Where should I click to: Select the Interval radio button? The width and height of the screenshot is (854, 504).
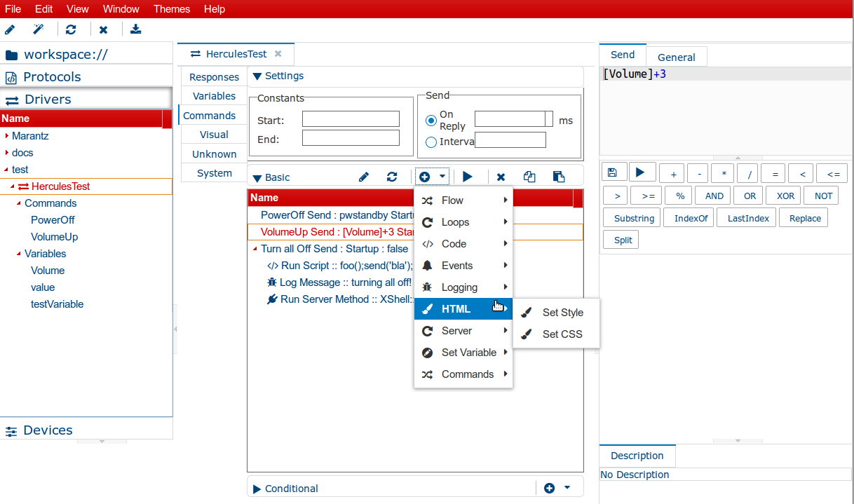(x=431, y=142)
